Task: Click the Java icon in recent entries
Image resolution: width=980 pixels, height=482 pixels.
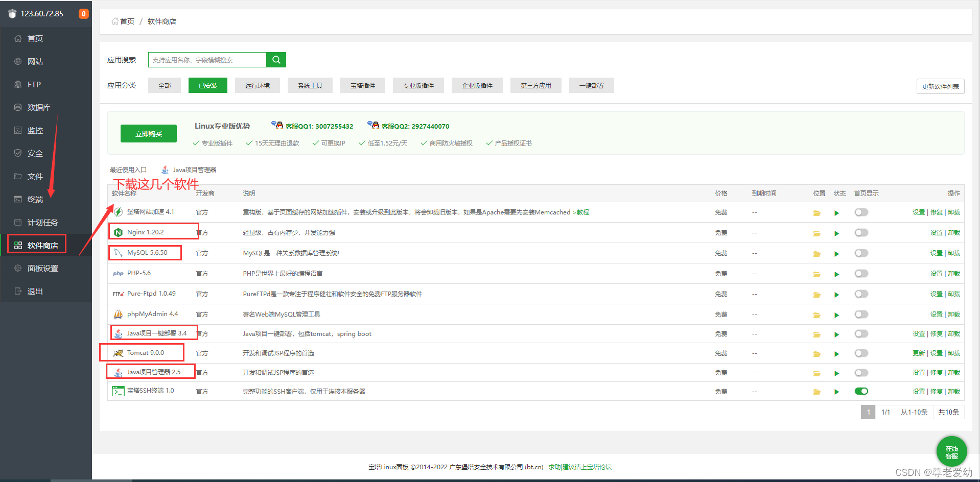Action: [165, 170]
